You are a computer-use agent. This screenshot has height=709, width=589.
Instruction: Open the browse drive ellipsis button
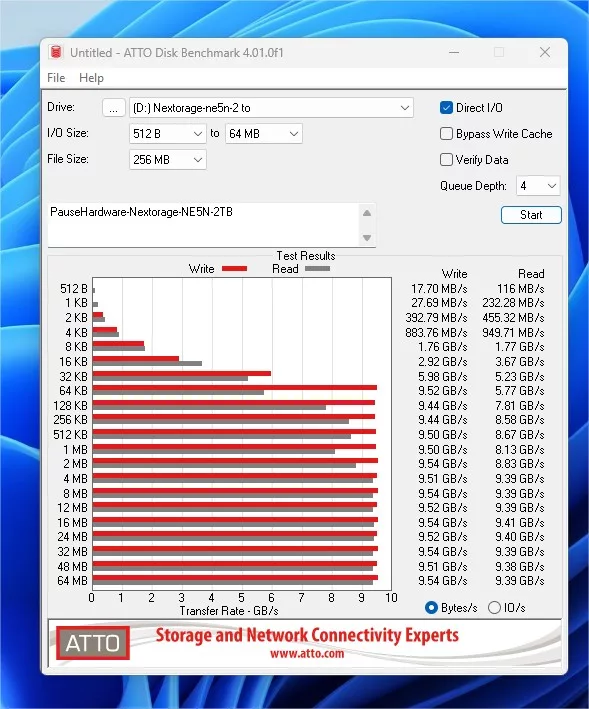click(113, 108)
